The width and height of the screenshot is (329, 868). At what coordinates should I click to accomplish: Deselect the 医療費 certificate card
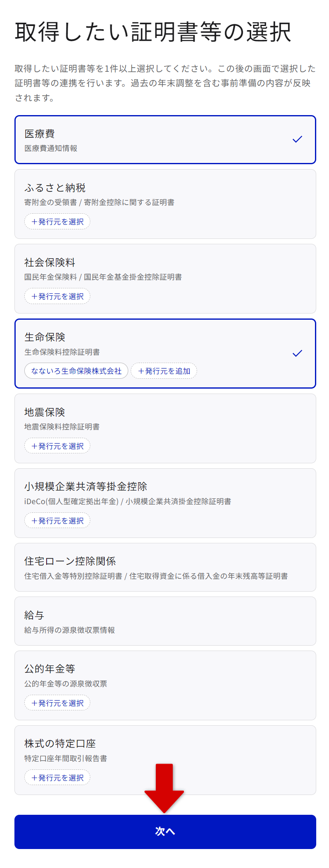(x=165, y=139)
